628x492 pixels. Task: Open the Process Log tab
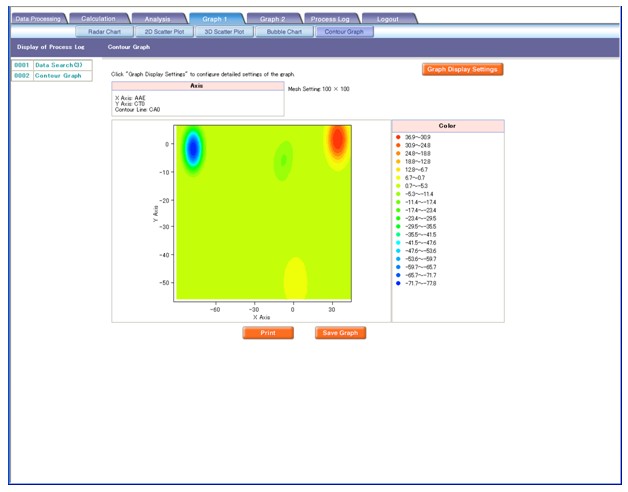(329, 19)
